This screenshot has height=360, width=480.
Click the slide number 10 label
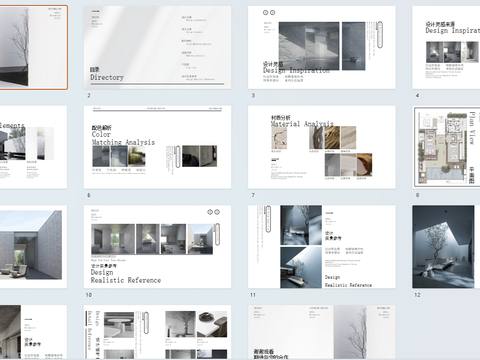pos(89,295)
